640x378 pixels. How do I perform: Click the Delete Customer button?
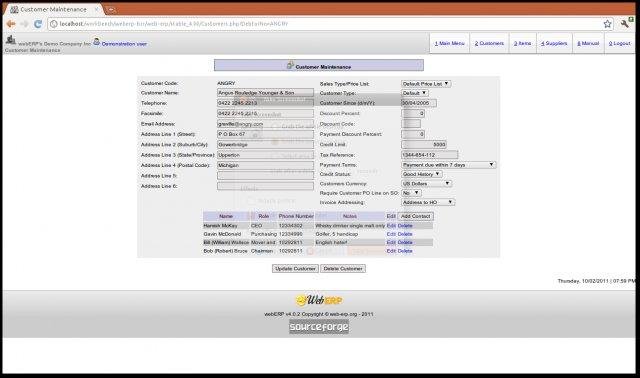coord(343,269)
